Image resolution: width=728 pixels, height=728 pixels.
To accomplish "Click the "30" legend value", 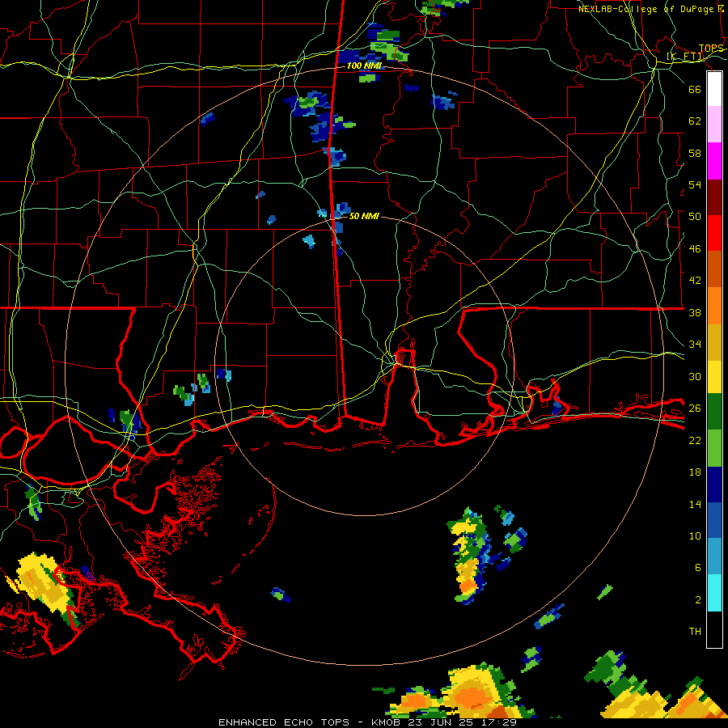I will pos(695,376).
